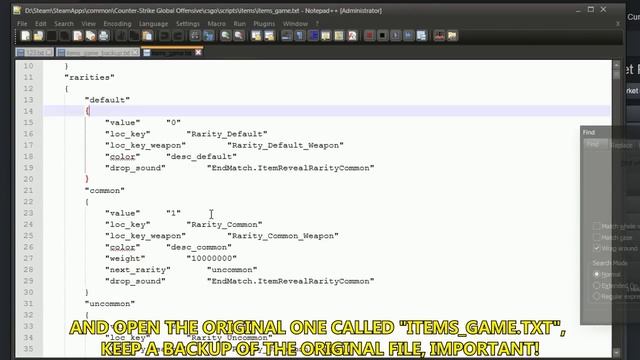
Task: Toggle synchronized vertical scrolling icon
Action: tap(256, 36)
